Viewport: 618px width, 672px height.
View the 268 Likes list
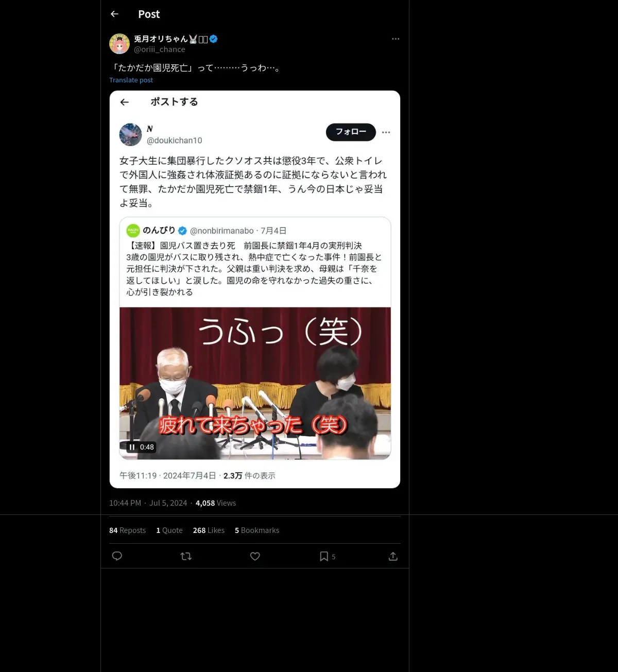[209, 530]
